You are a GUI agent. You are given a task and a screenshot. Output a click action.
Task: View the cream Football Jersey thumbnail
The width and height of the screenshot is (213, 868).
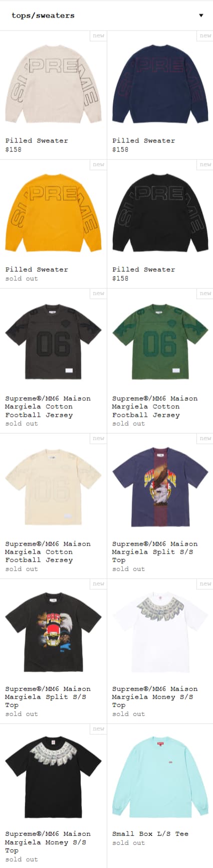[53, 487]
